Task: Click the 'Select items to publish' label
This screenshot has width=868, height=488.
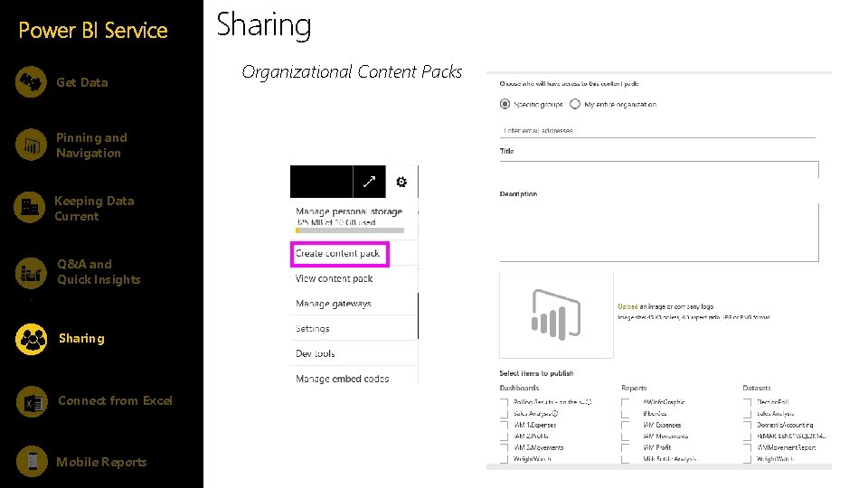Action: pyautogui.click(x=536, y=373)
